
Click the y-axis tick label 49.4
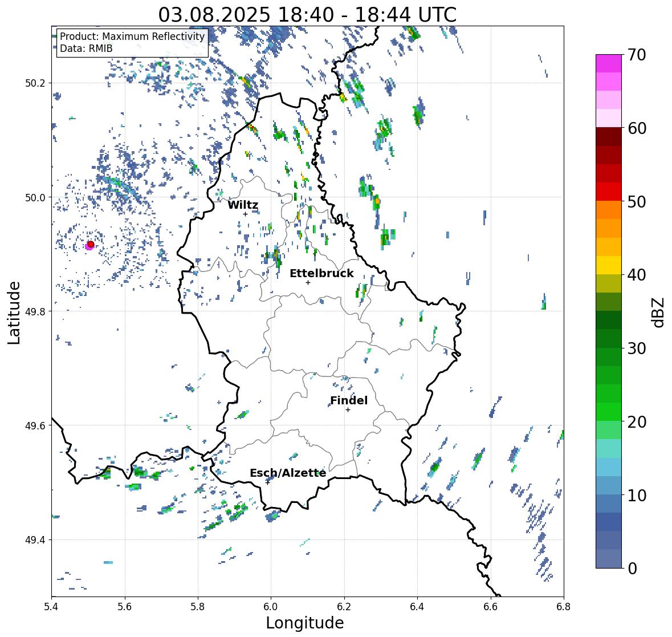(x=35, y=539)
